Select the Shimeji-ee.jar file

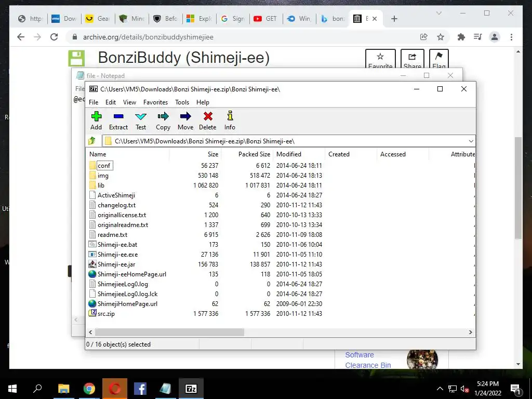pyautogui.click(x=112, y=264)
